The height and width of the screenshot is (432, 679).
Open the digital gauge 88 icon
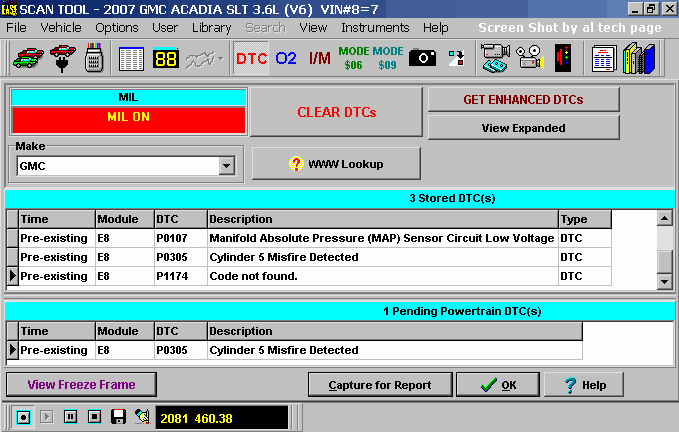pyautogui.click(x=166, y=58)
